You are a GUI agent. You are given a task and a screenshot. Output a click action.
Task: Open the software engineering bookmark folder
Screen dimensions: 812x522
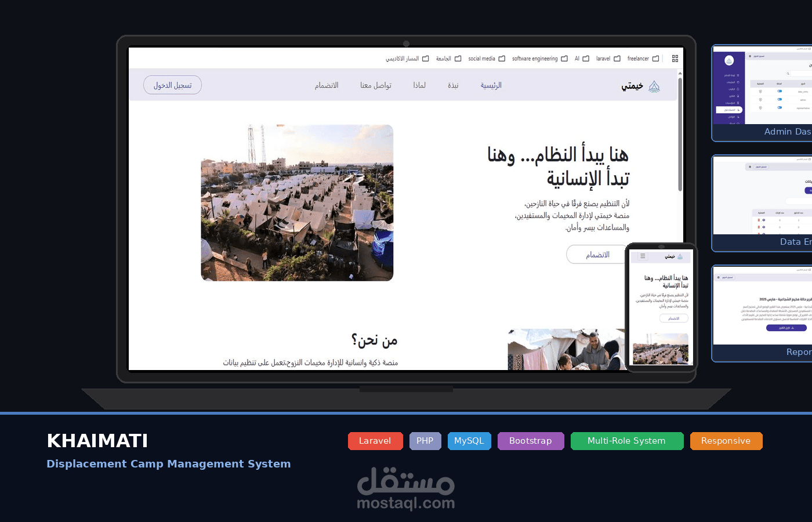tap(539, 59)
